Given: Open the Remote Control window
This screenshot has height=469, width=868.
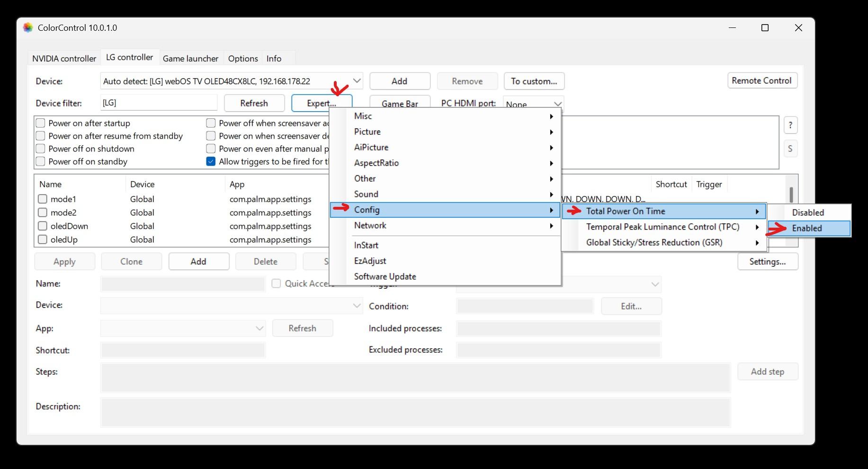Looking at the screenshot, I should [762, 80].
